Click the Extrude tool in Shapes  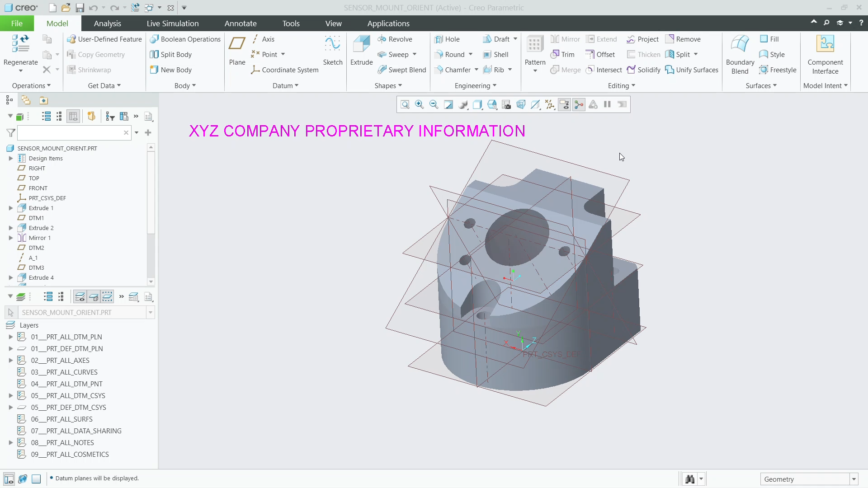361,50
